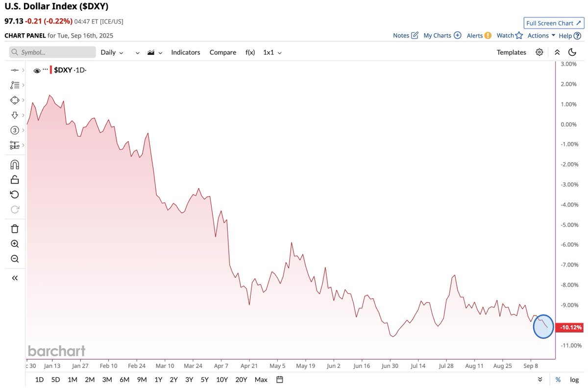
Task: Select the 2Y range
Action: [174, 380]
